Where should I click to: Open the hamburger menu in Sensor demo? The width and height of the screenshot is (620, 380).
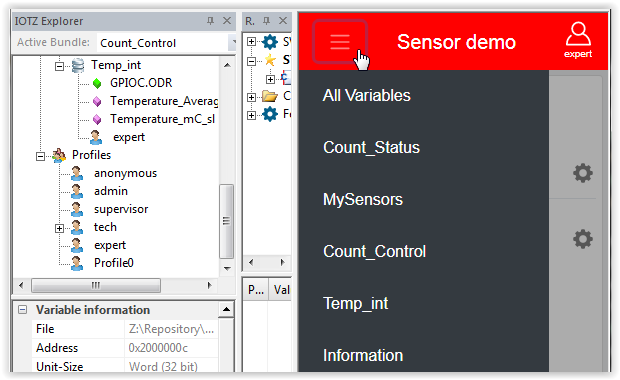(x=340, y=42)
